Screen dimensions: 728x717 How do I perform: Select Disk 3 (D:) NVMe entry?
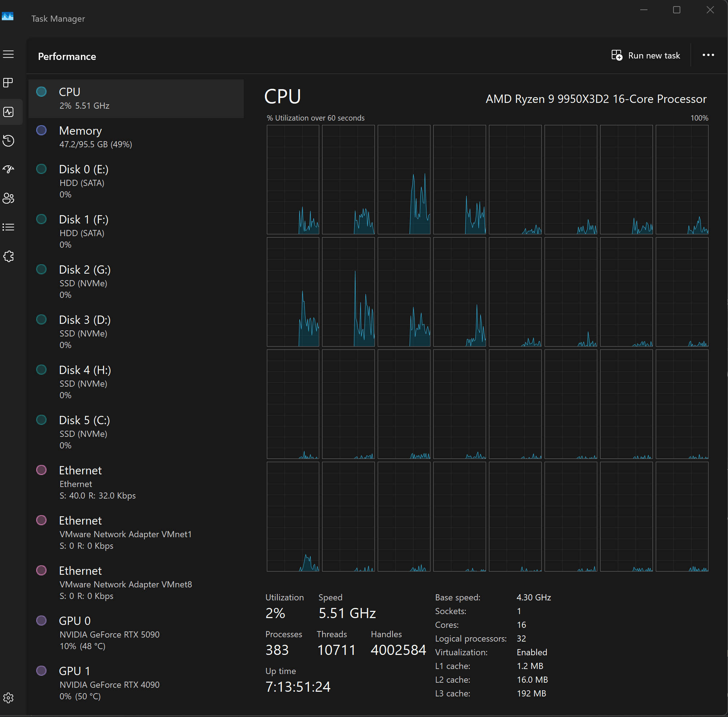[136, 332]
